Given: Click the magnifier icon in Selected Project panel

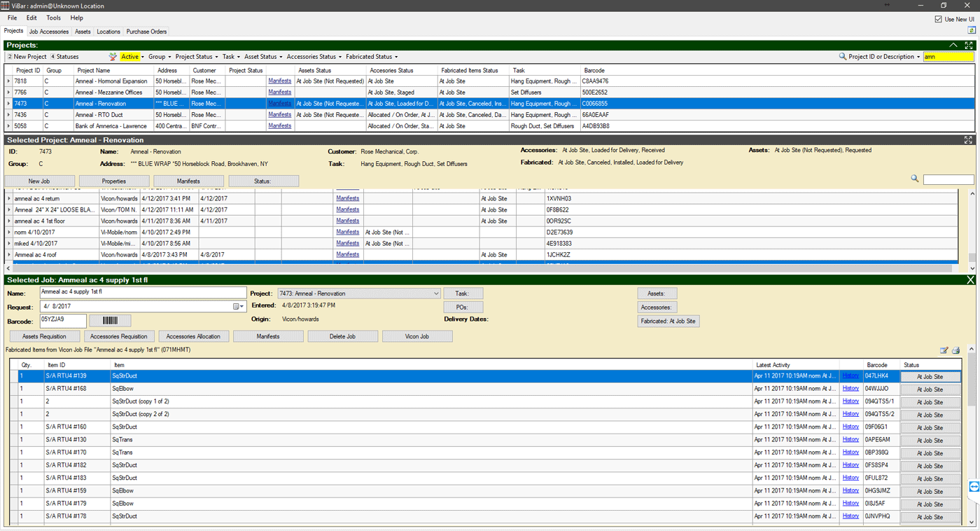Looking at the screenshot, I should click(x=915, y=179).
